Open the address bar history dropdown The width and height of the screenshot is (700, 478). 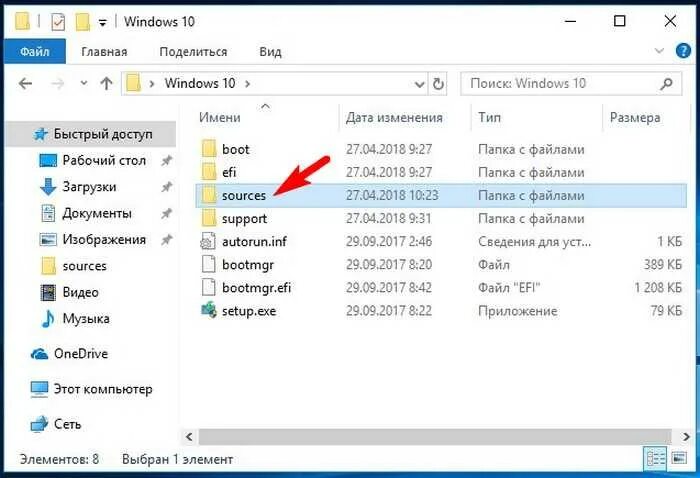(x=419, y=84)
